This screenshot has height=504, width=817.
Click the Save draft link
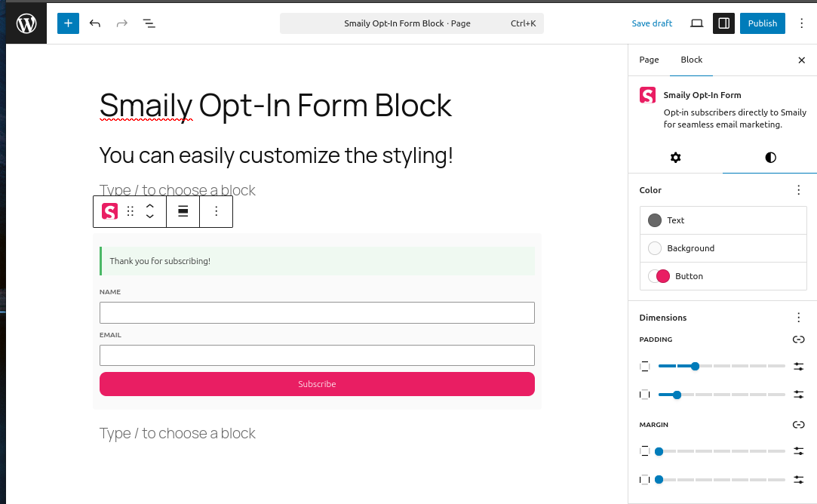pyautogui.click(x=652, y=23)
